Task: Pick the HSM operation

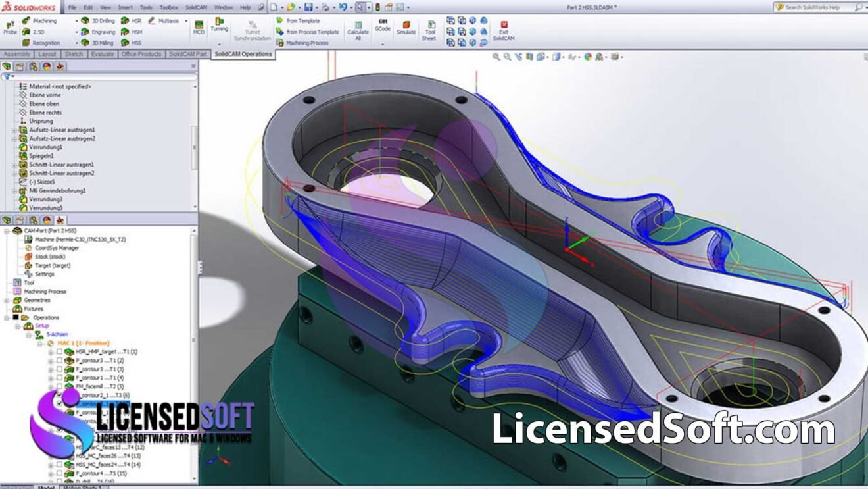Action: point(132,32)
